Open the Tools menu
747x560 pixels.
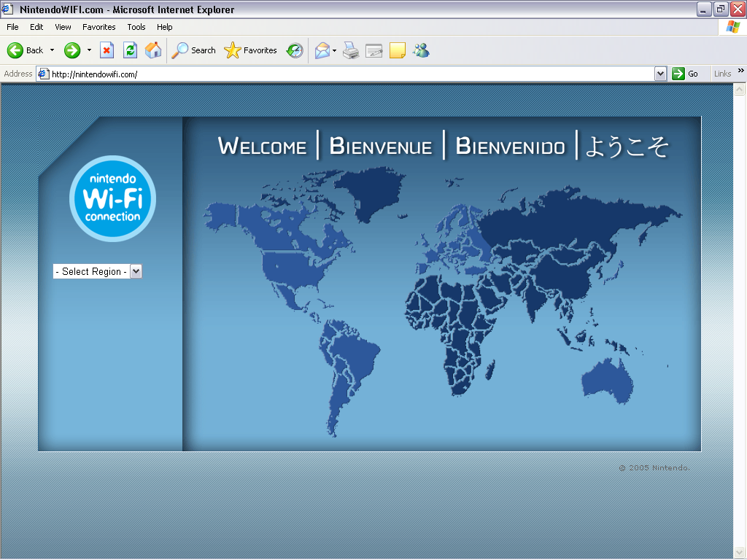[x=136, y=27]
